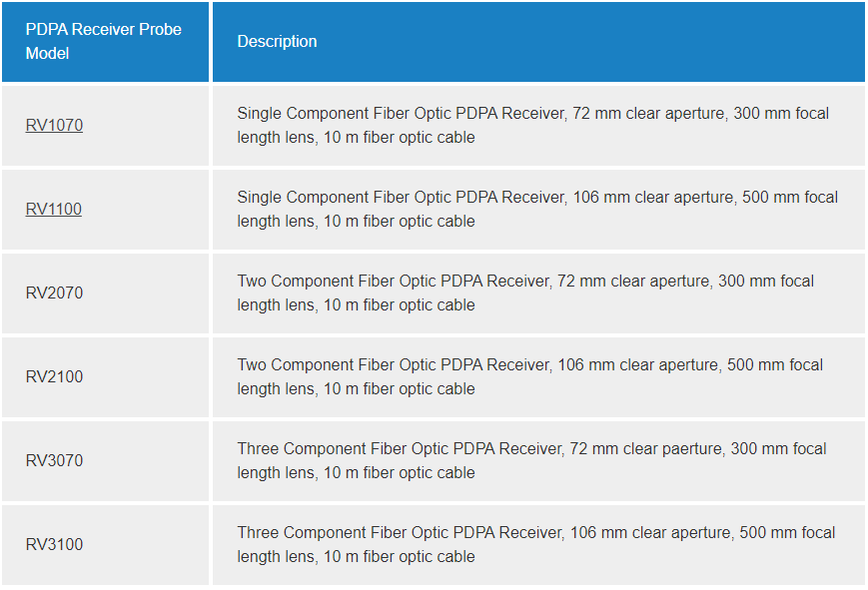This screenshot has height=590, width=868.
Task: Click "Single Component" in the RV1070 row
Action: [303, 114]
